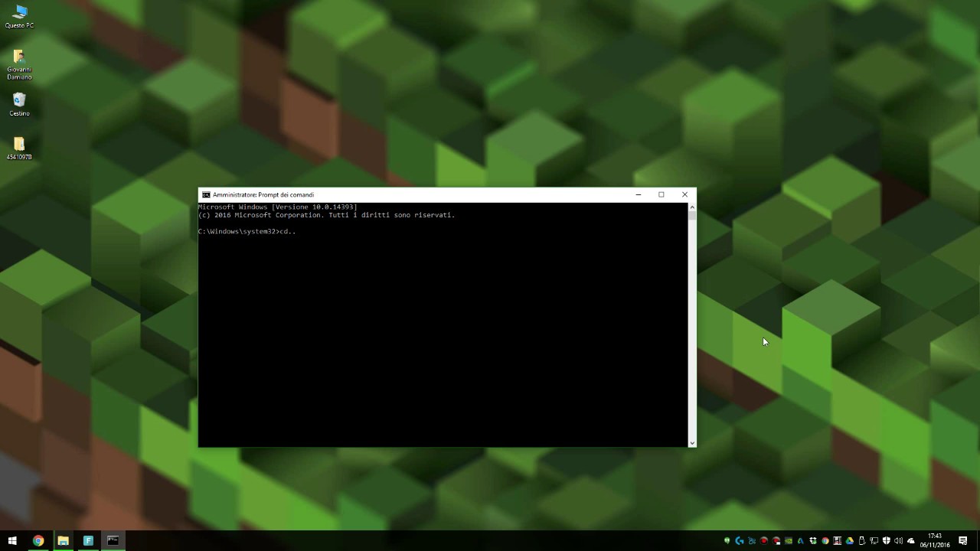Close the Command Prompt window

click(684, 194)
